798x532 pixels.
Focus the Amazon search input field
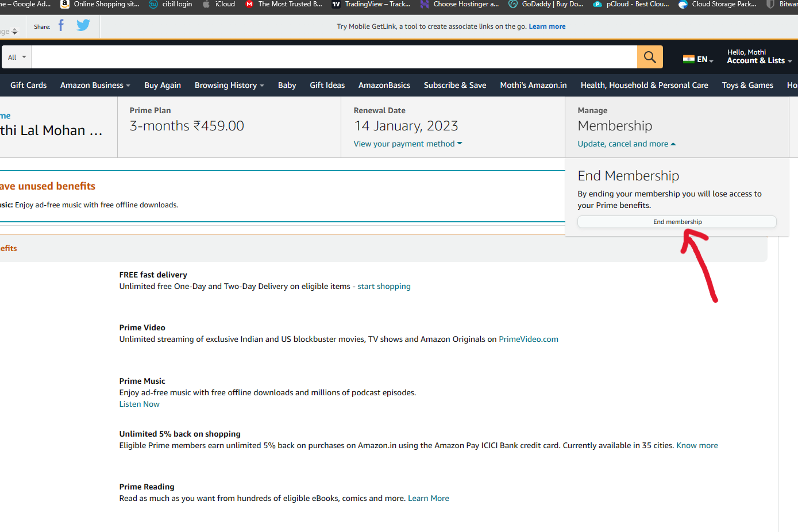tap(334, 57)
